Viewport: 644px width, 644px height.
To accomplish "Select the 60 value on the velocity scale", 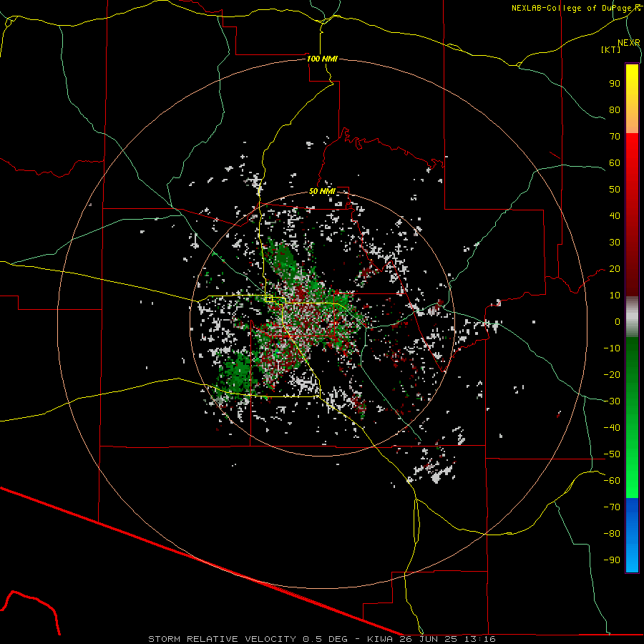I will [x=615, y=162].
